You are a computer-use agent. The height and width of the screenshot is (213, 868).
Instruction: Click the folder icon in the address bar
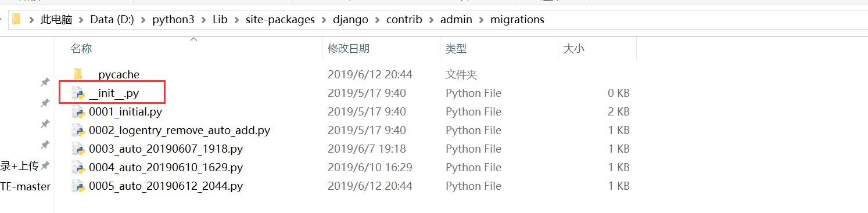(x=16, y=20)
